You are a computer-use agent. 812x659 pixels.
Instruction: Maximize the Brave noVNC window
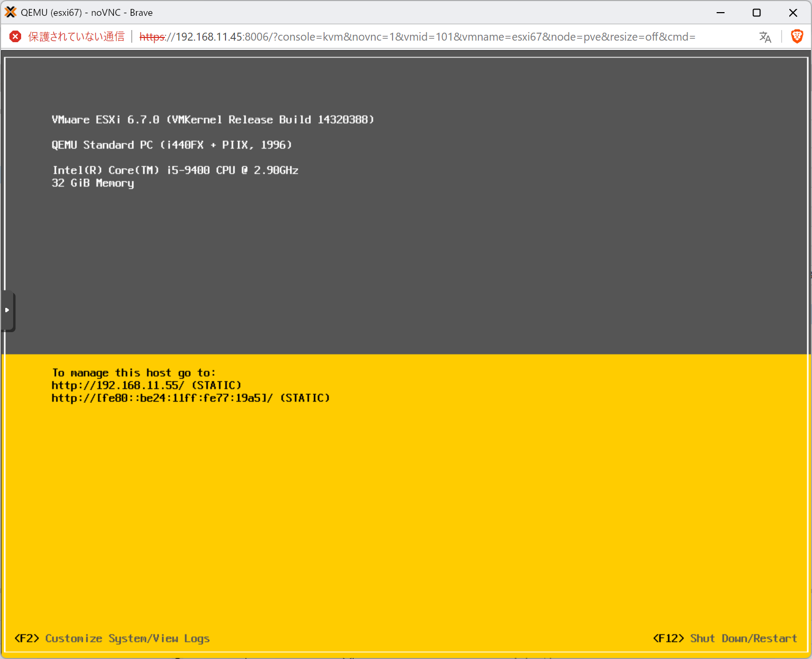point(757,13)
